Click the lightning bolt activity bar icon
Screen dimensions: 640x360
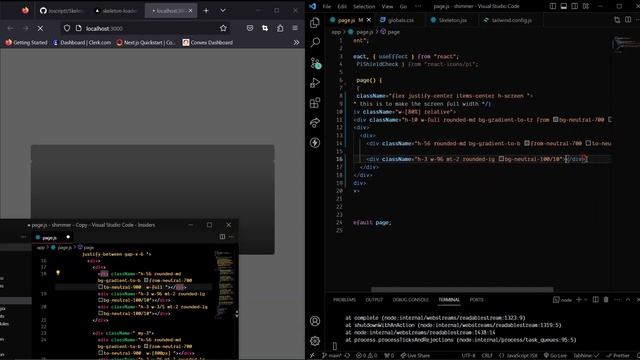(x=315, y=142)
